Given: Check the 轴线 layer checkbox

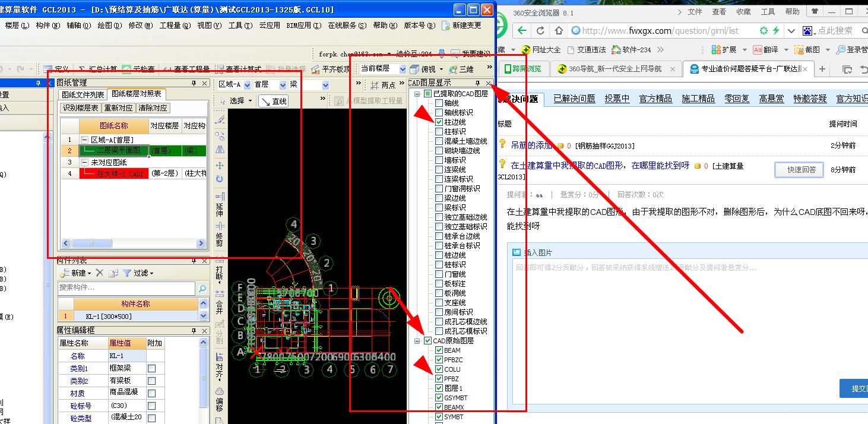Looking at the screenshot, I should 439,103.
